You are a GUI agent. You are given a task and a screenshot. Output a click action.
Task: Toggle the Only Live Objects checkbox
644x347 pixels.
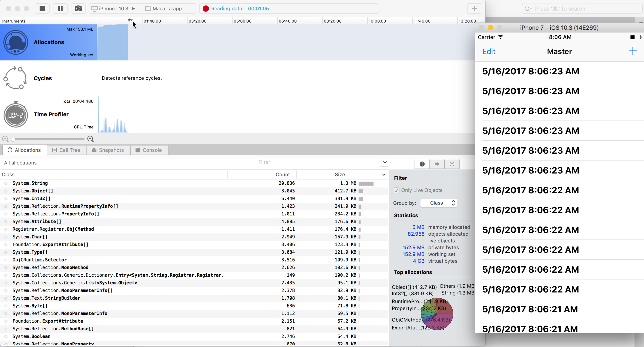(x=396, y=190)
